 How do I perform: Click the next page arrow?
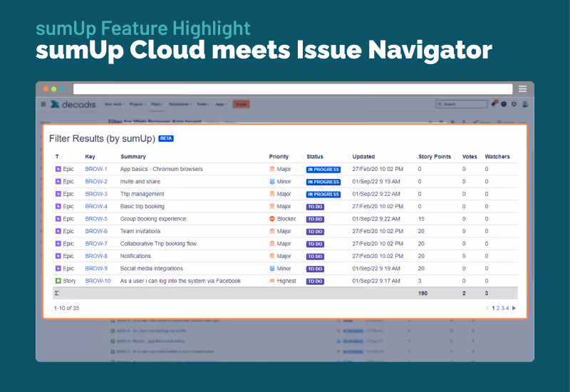pyautogui.click(x=514, y=308)
